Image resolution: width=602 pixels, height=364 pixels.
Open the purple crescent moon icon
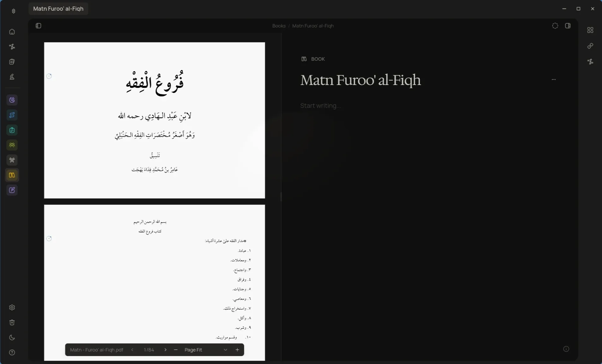tap(12, 100)
